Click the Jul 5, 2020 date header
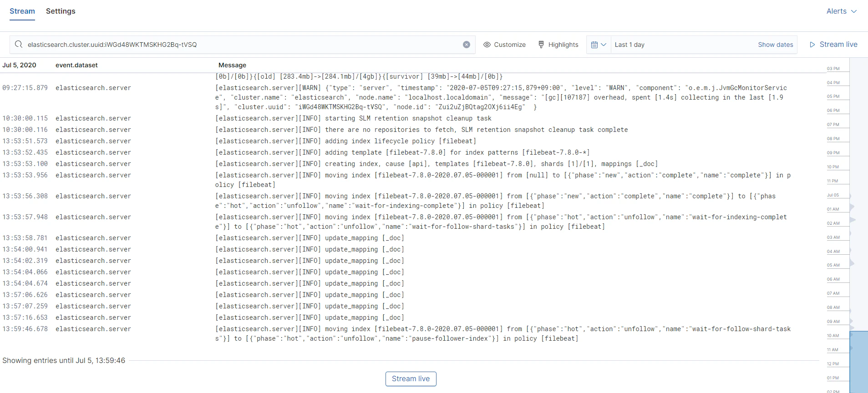The width and height of the screenshot is (868, 393). (x=19, y=65)
